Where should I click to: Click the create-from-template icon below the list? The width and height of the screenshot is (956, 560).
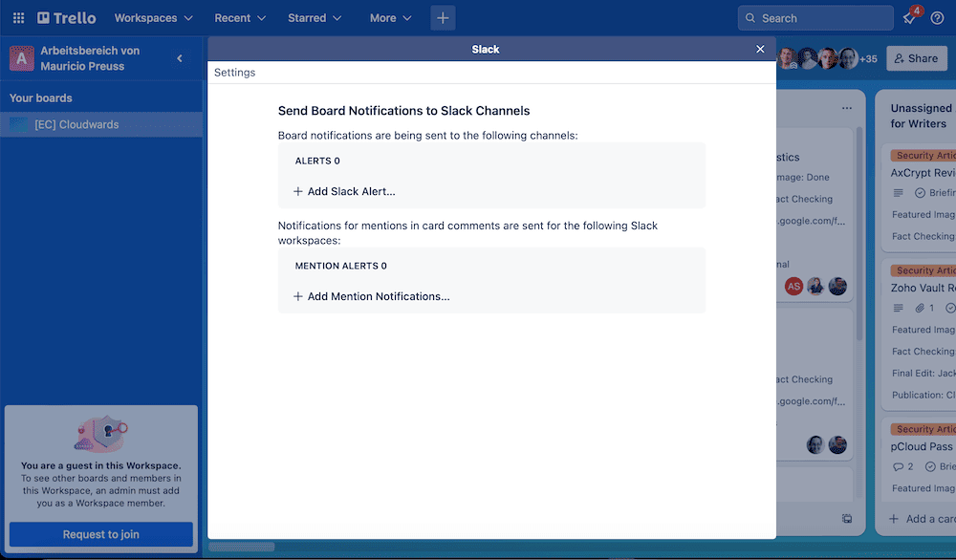(x=847, y=519)
